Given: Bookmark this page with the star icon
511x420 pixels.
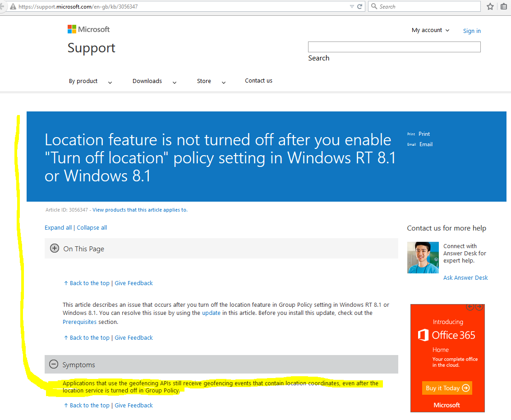Looking at the screenshot, I should click(490, 6).
